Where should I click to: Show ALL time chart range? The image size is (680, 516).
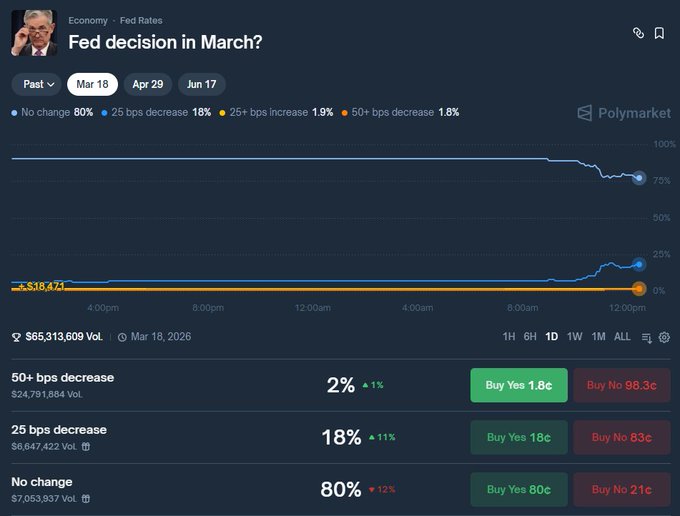tap(622, 337)
